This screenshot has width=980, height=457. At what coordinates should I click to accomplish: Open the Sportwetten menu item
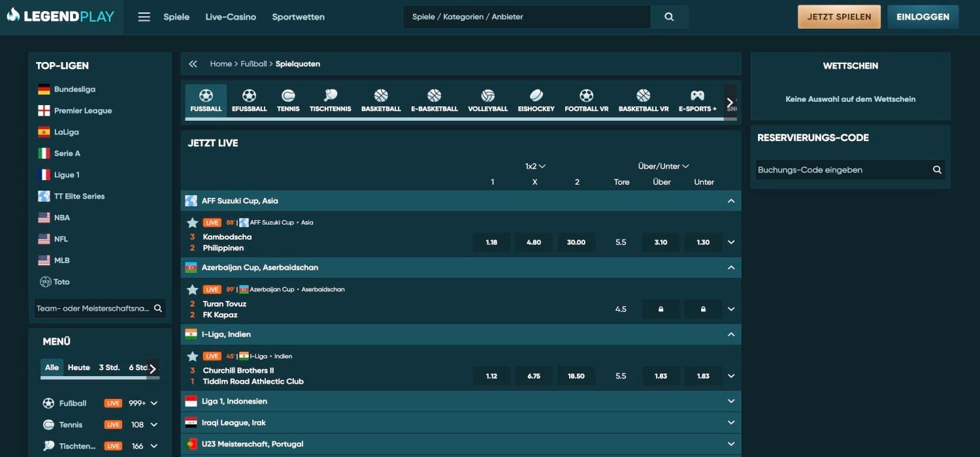298,16
